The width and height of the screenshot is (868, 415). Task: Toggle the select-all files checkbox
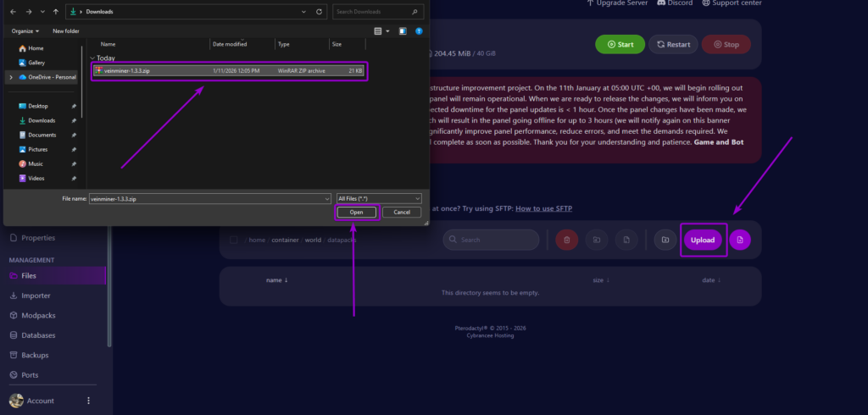click(x=234, y=240)
